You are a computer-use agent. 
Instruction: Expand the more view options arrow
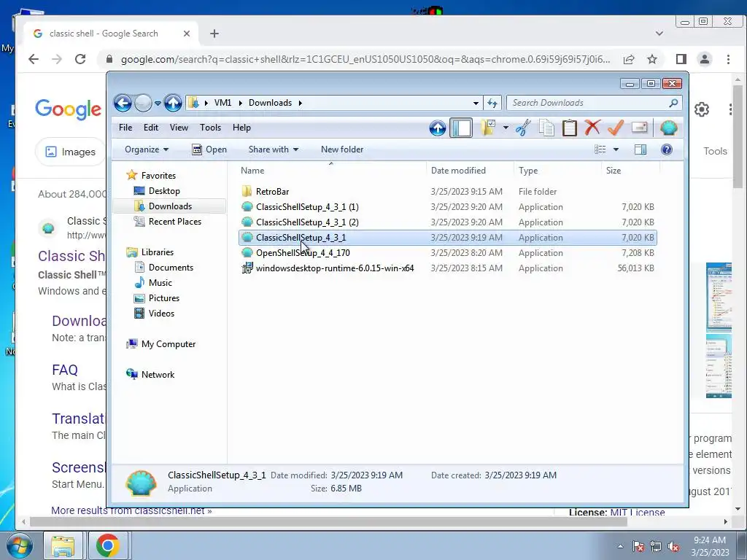(x=616, y=149)
